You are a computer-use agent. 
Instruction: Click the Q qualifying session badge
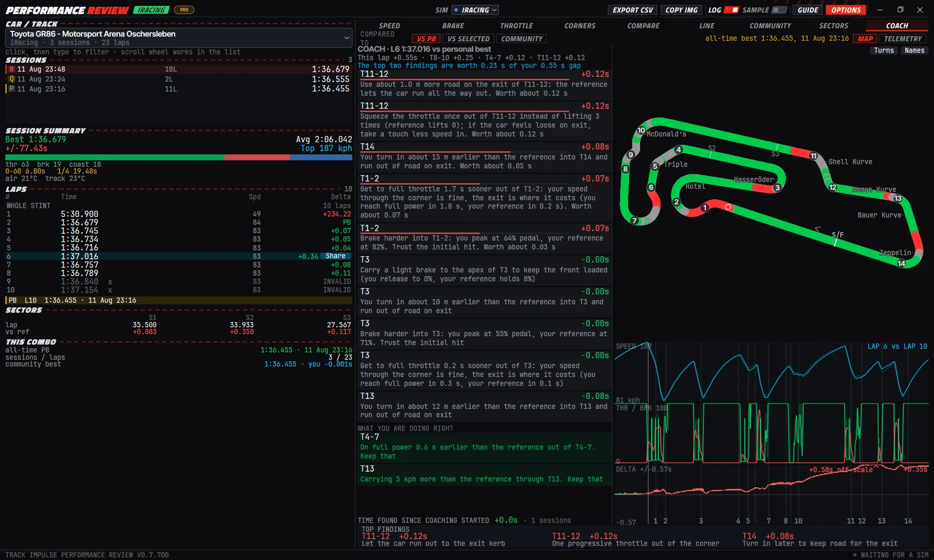12,79
